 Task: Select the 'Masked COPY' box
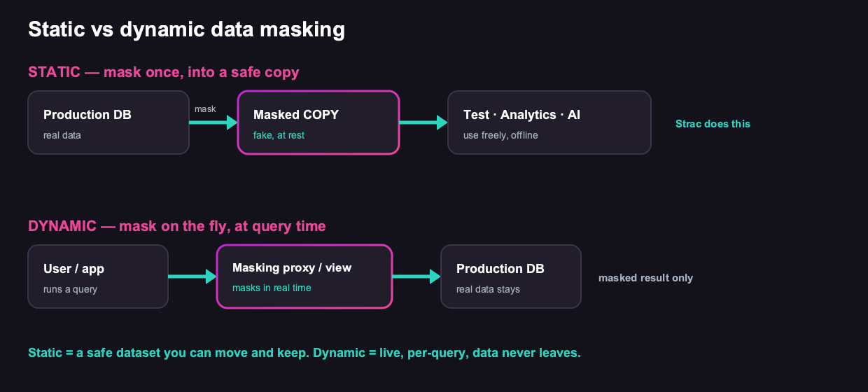point(318,122)
